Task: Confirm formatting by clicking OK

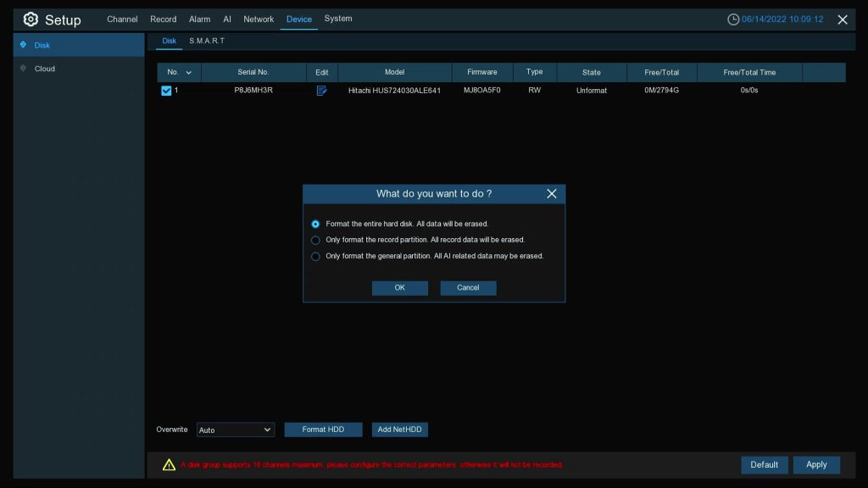Action: (x=399, y=287)
